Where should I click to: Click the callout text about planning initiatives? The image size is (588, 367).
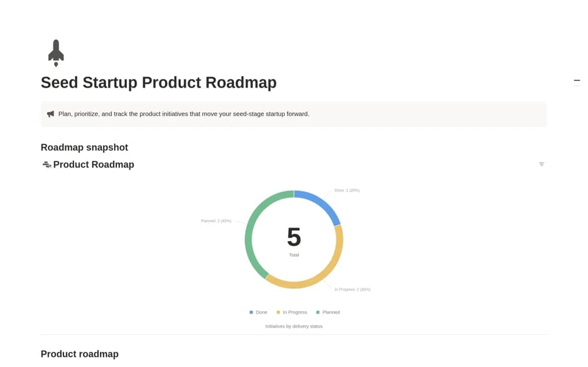(x=183, y=114)
